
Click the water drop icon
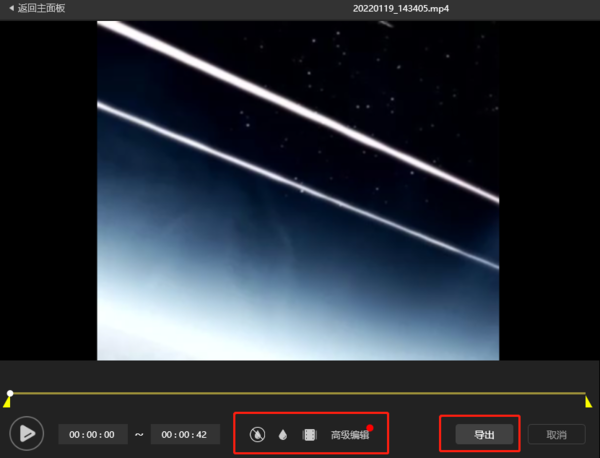283,435
